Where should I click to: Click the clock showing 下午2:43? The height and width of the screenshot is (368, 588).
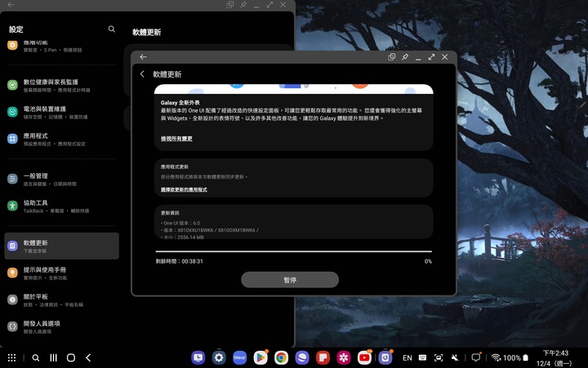point(555,353)
